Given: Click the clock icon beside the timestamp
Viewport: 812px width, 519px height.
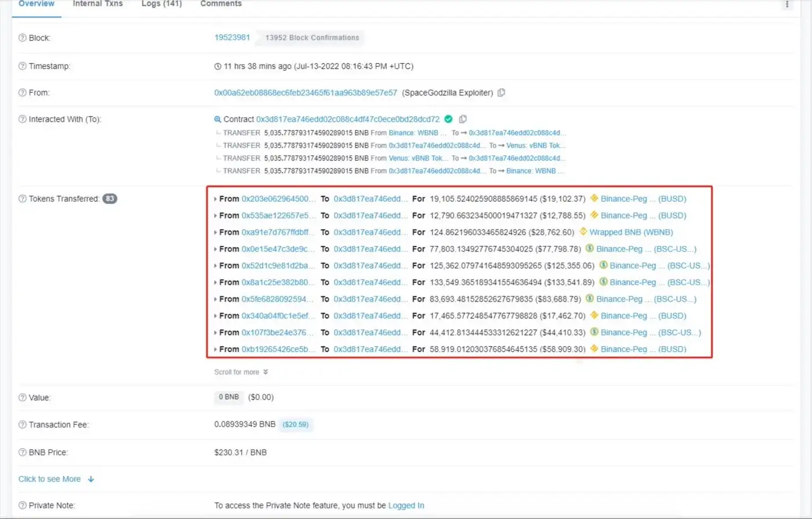Looking at the screenshot, I should click(218, 67).
